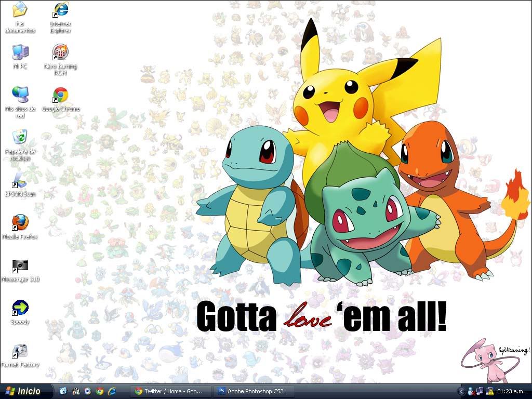Expand hidden system tray icons arrow
This screenshot has width=532, height=399.
click(461, 392)
